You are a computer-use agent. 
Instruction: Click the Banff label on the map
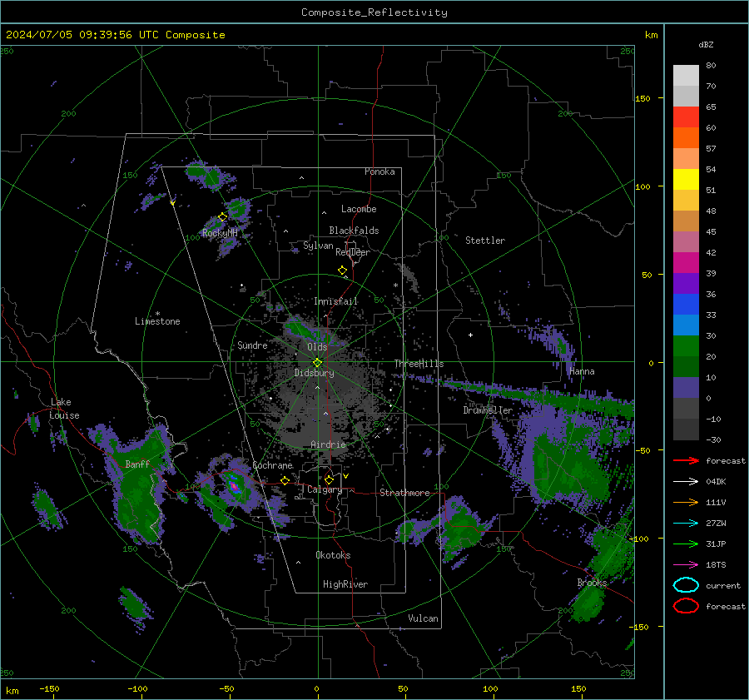[x=137, y=464]
